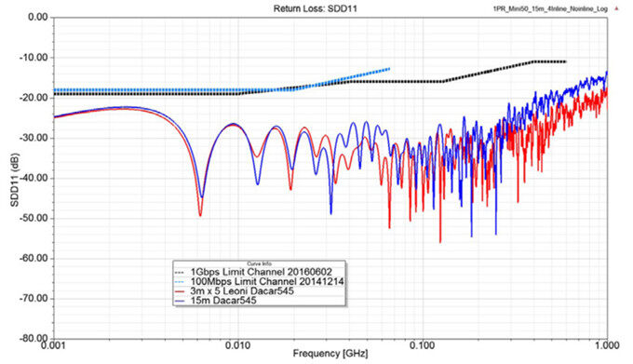
Task: Select the '3m x 5 Leoni Dacar545' legend entry
Action: point(242,291)
